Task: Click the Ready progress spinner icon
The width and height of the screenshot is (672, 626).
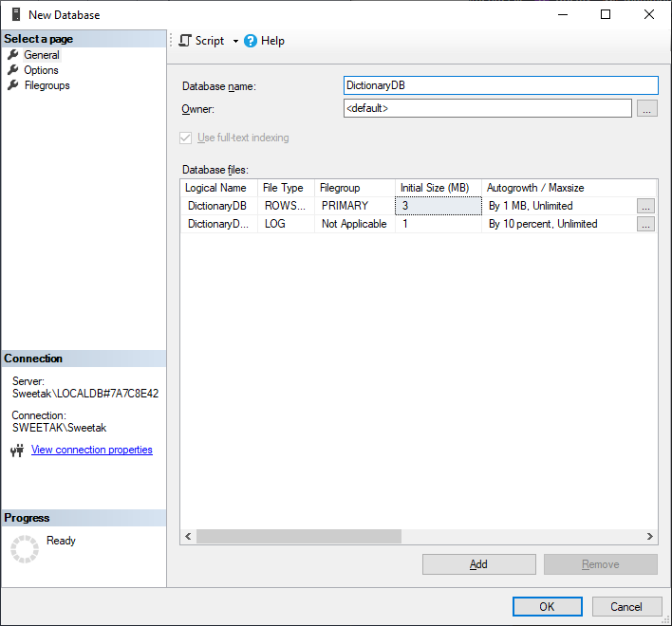Action: point(25,549)
